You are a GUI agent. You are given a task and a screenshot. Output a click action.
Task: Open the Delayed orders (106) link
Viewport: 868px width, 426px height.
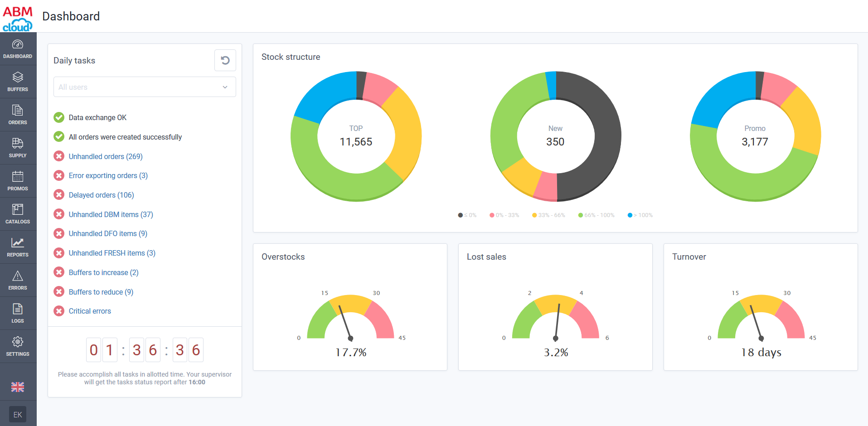click(x=101, y=195)
